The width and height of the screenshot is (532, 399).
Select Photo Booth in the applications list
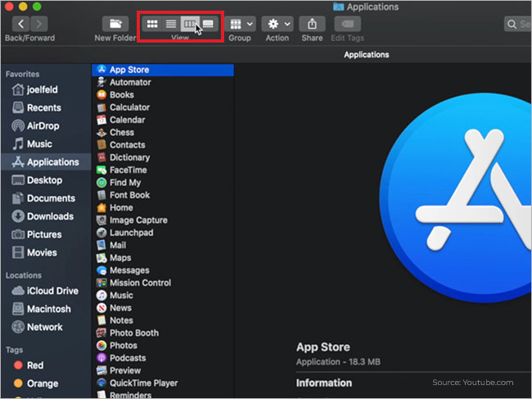point(163,333)
